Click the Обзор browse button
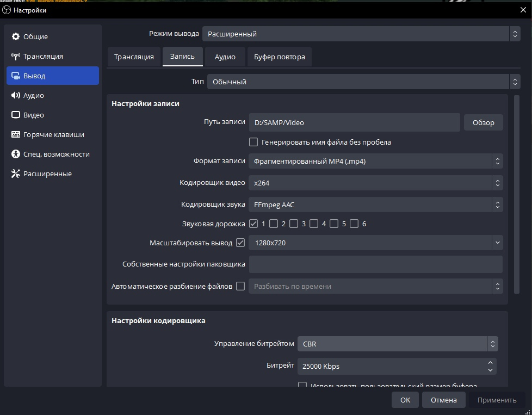This screenshot has height=415, width=532. coord(483,122)
